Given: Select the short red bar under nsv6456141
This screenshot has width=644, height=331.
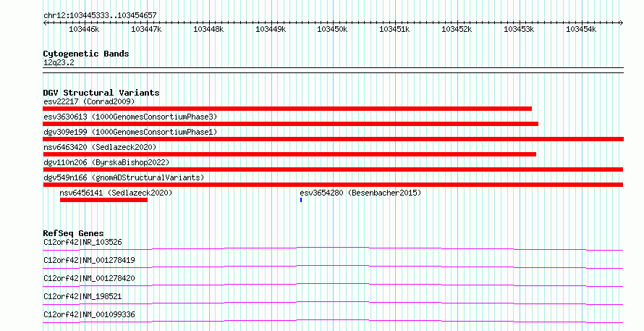Looking at the screenshot, I should [x=103, y=200].
